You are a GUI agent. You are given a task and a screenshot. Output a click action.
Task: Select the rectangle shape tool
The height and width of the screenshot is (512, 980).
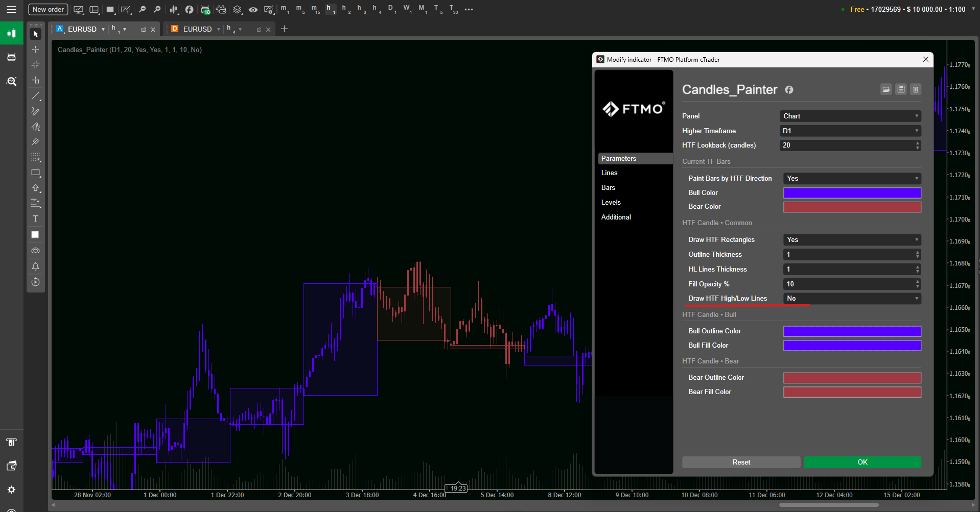pos(35,173)
